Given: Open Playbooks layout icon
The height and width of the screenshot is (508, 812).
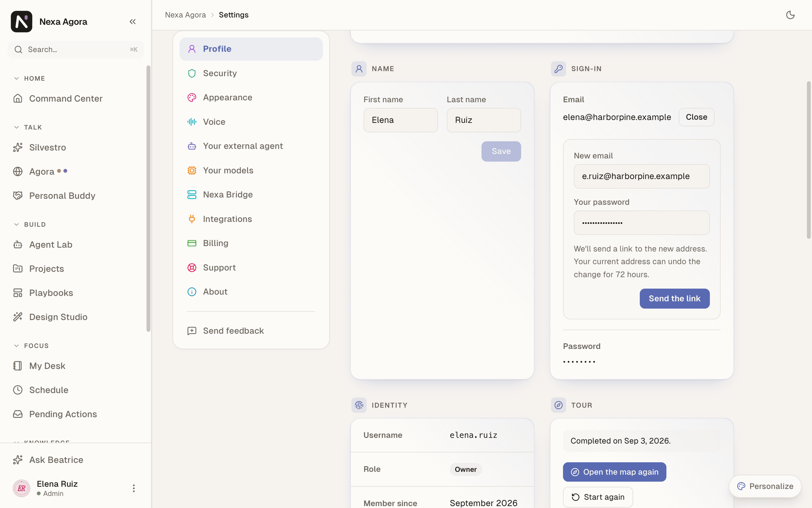Looking at the screenshot, I should click(18, 293).
